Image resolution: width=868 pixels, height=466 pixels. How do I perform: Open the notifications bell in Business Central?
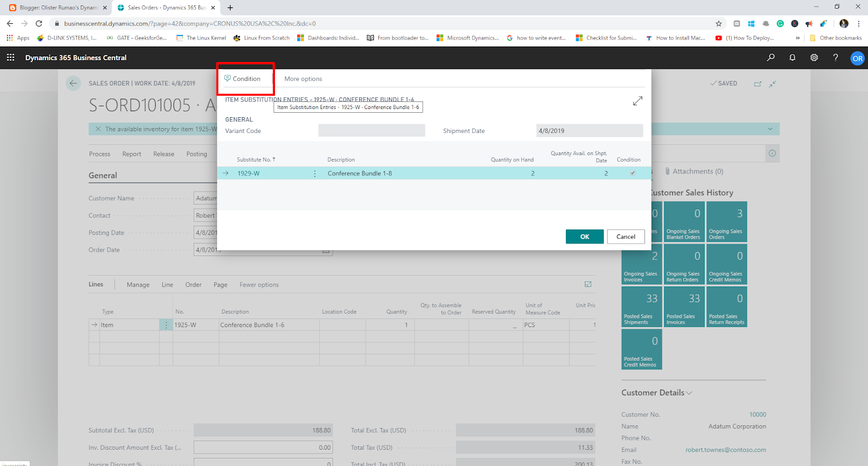click(x=793, y=58)
